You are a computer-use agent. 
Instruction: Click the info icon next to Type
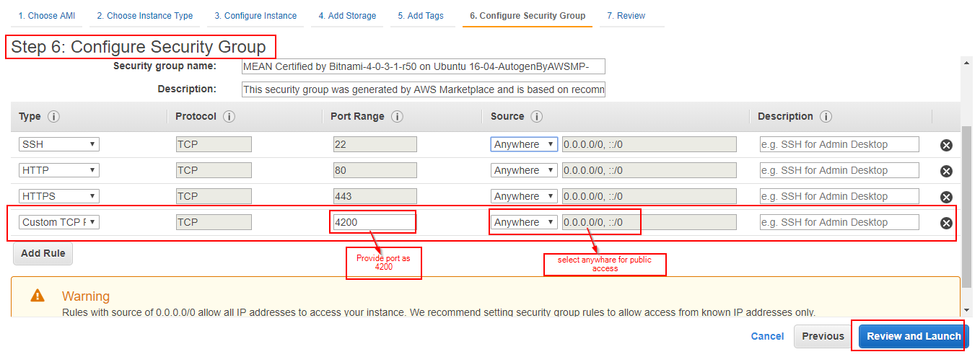[x=53, y=117]
